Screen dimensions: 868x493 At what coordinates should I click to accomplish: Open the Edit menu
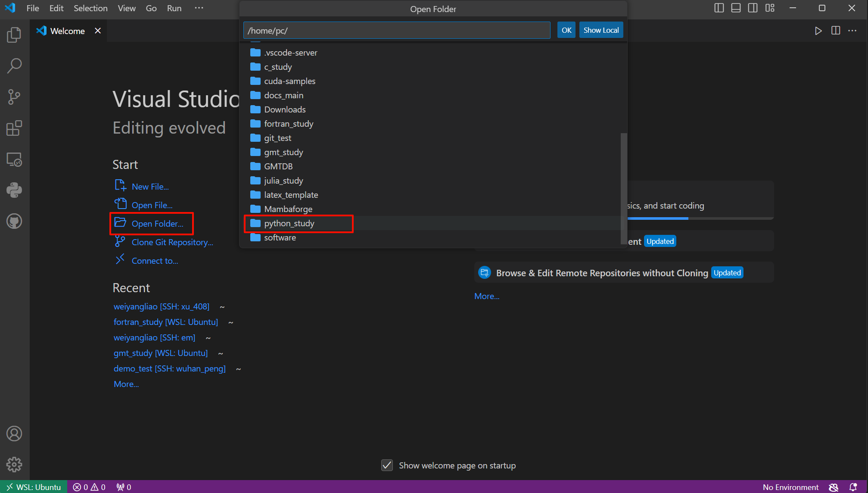pyautogui.click(x=56, y=8)
